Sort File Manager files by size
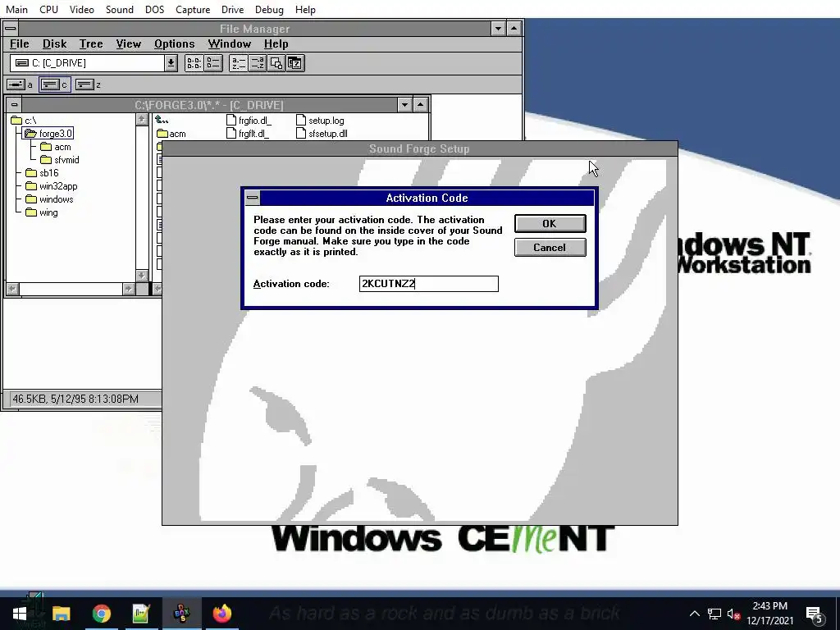The width and height of the screenshot is (840, 630). pyautogui.click(x=276, y=63)
